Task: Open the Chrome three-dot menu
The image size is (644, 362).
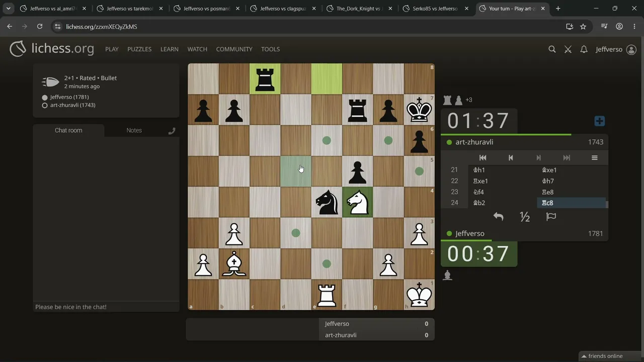Action: pyautogui.click(x=633, y=27)
